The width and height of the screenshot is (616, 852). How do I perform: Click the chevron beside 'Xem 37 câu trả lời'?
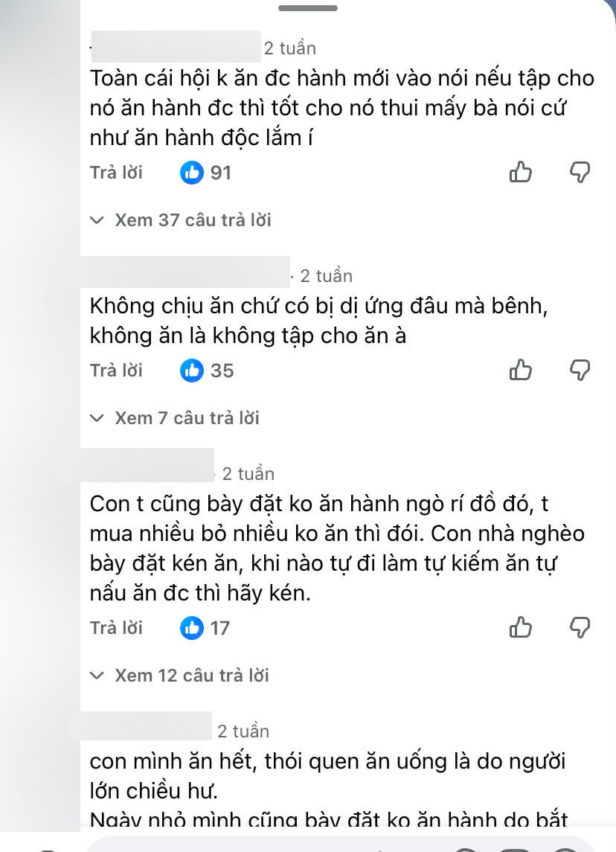[x=97, y=220]
